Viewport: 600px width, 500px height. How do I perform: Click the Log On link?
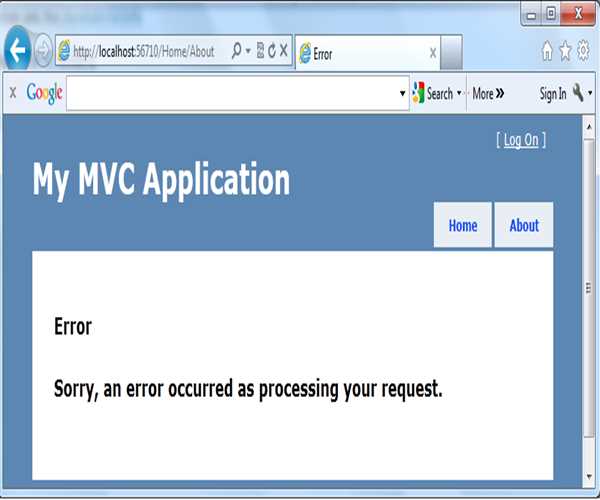pos(521,140)
